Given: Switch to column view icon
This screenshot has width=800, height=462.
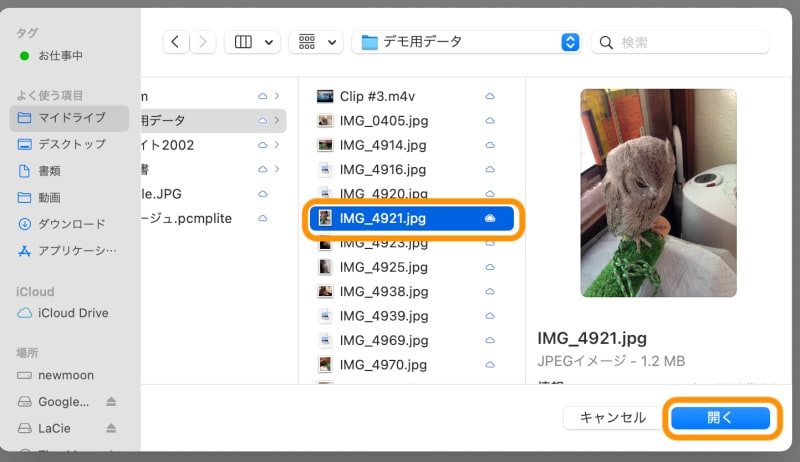Looking at the screenshot, I should [243, 42].
